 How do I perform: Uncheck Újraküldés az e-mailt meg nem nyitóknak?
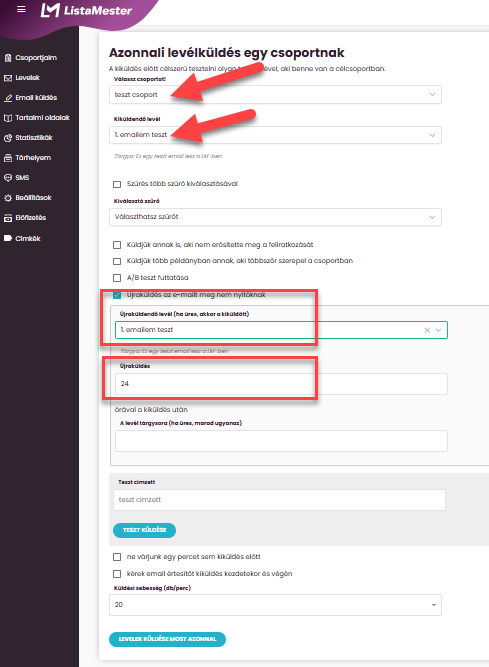tap(117, 295)
